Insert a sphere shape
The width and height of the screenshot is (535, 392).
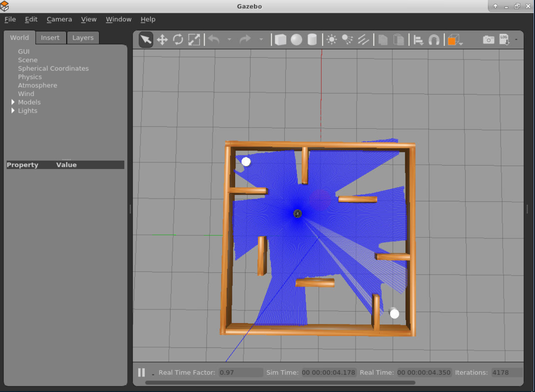click(296, 40)
